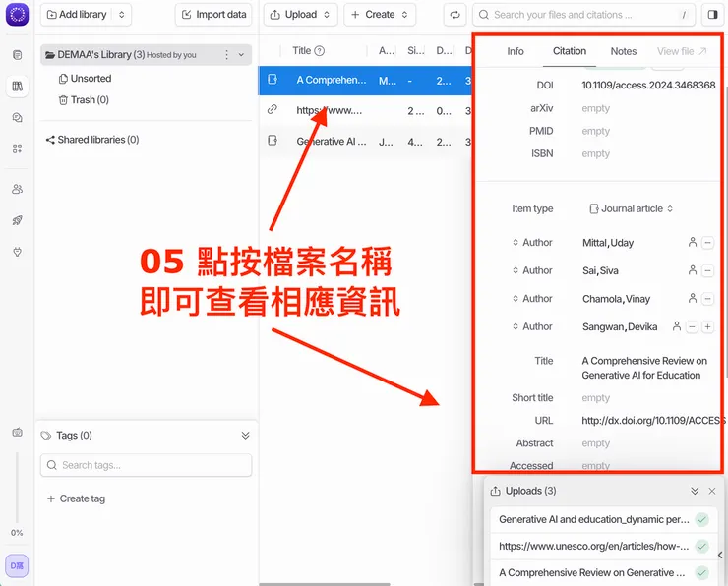Open Add library dropdown arrows

click(122, 15)
